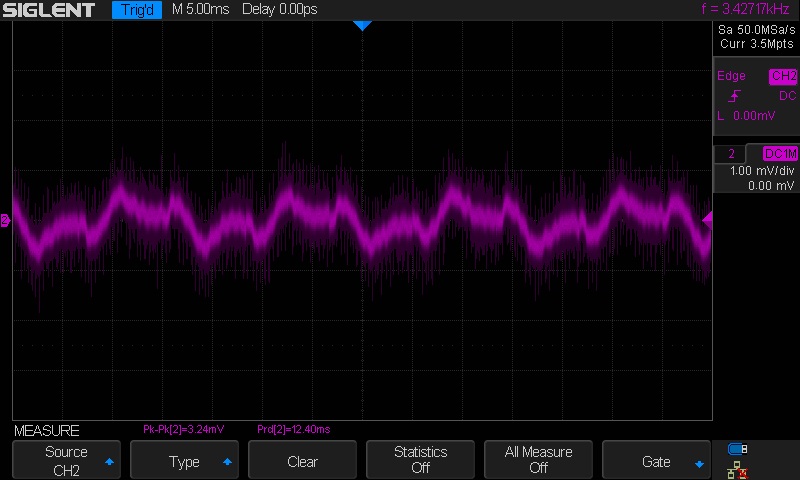Image resolution: width=800 pixels, height=480 pixels.
Task: Click the USB device status icon
Action: [737, 449]
